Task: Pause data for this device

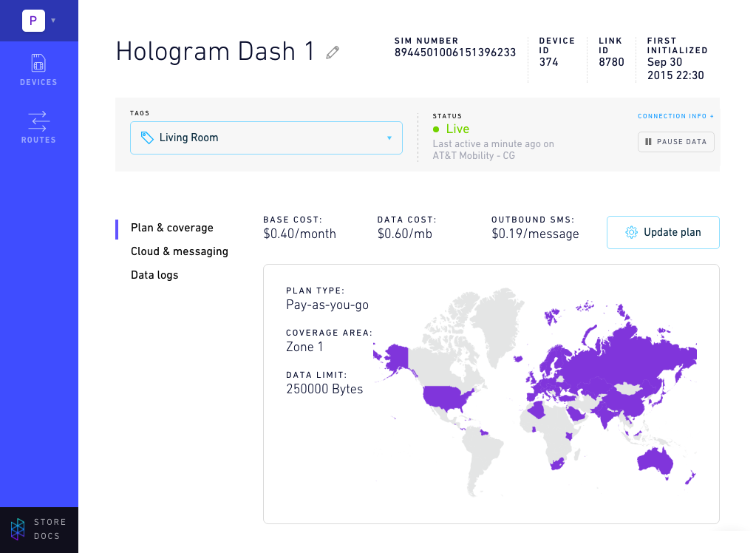Action: (x=676, y=142)
